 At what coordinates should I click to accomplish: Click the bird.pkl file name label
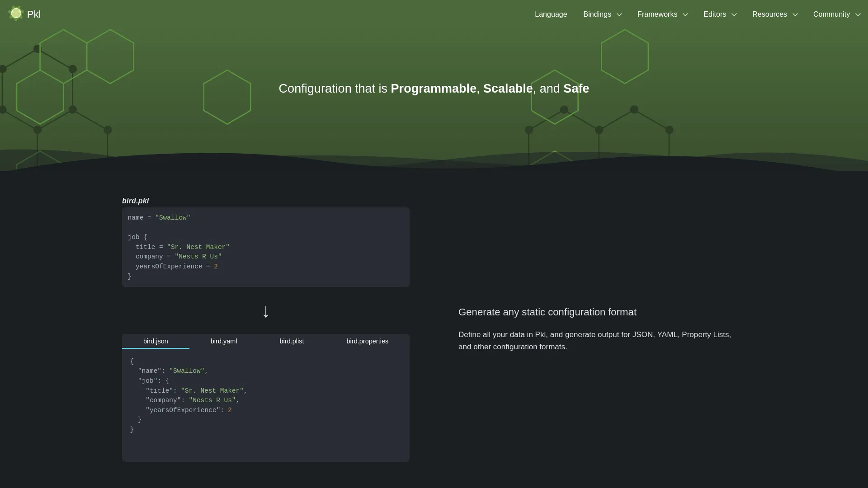[x=135, y=201]
